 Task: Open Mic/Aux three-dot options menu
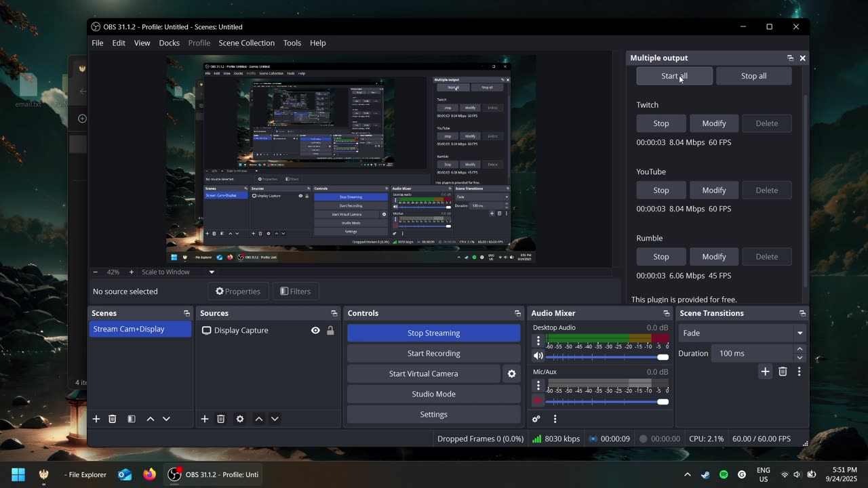point(538,386)
